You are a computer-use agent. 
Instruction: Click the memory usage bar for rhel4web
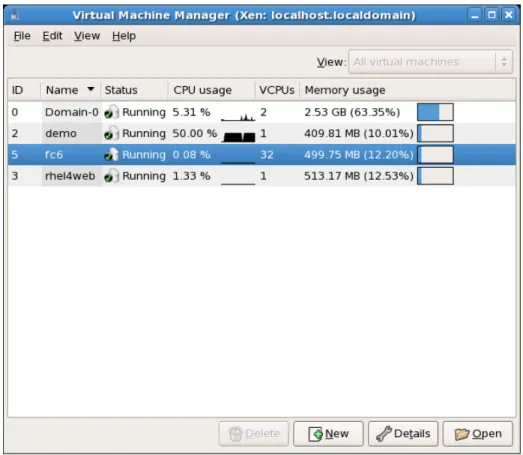pos(435,176)
